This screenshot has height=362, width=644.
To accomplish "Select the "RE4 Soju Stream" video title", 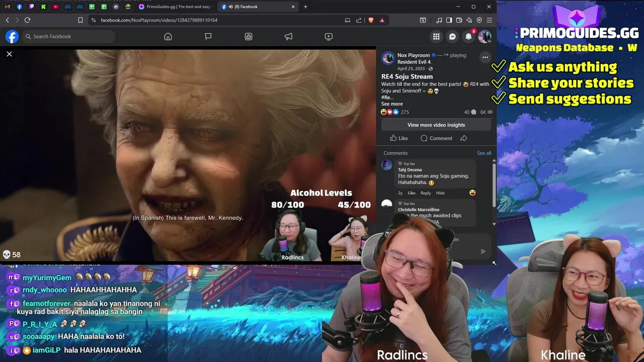I will tap(407, 76).
